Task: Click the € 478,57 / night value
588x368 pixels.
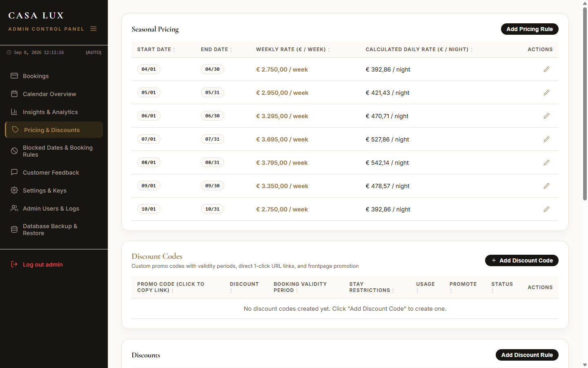Action: [388, 186]
